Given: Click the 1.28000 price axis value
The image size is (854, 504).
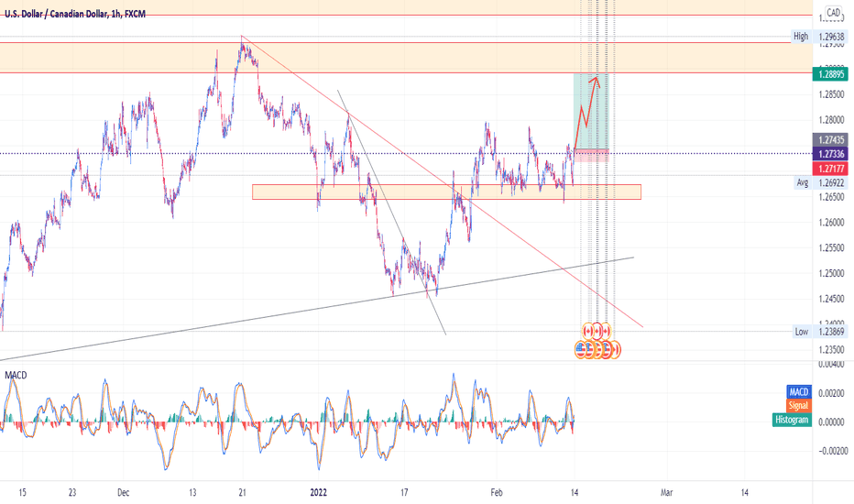Looking at the screenshot, I should point(831,120).
